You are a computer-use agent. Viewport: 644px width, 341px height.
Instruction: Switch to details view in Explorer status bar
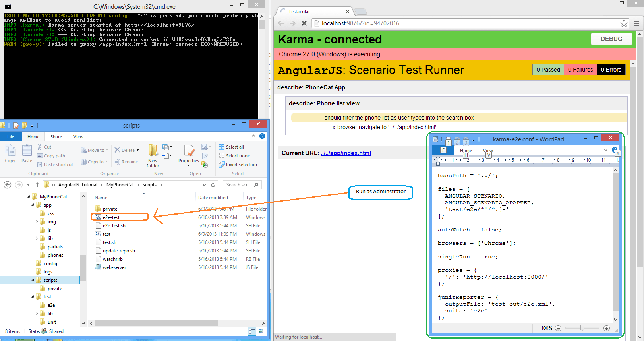(x=252, y=331)
